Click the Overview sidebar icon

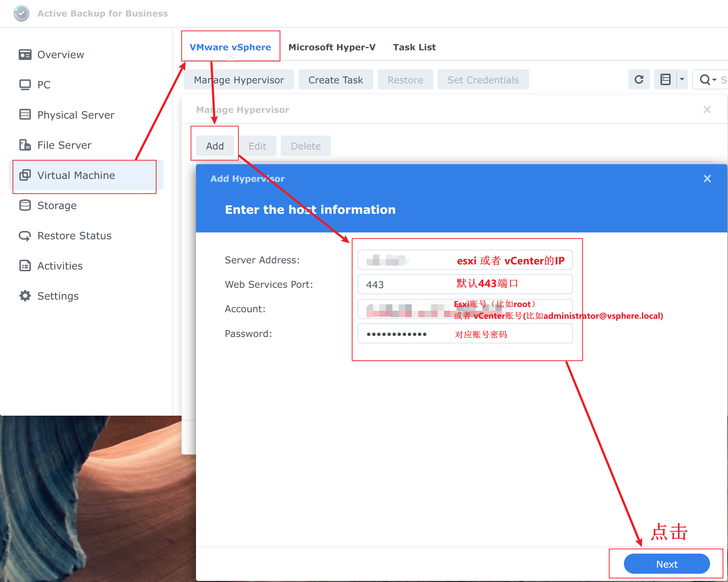(25, 55)
